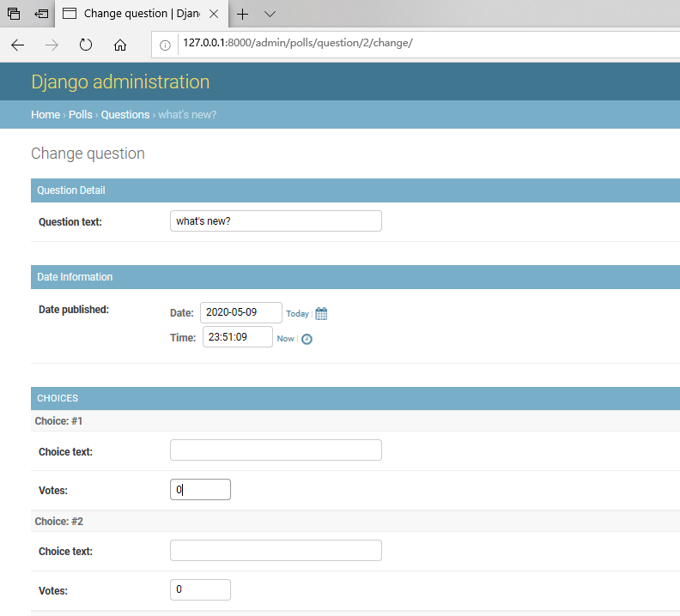Click the 'Choice: #1' row label
Image resolution: width=680 pixels, height=616 pixels.
pos(58,421)
